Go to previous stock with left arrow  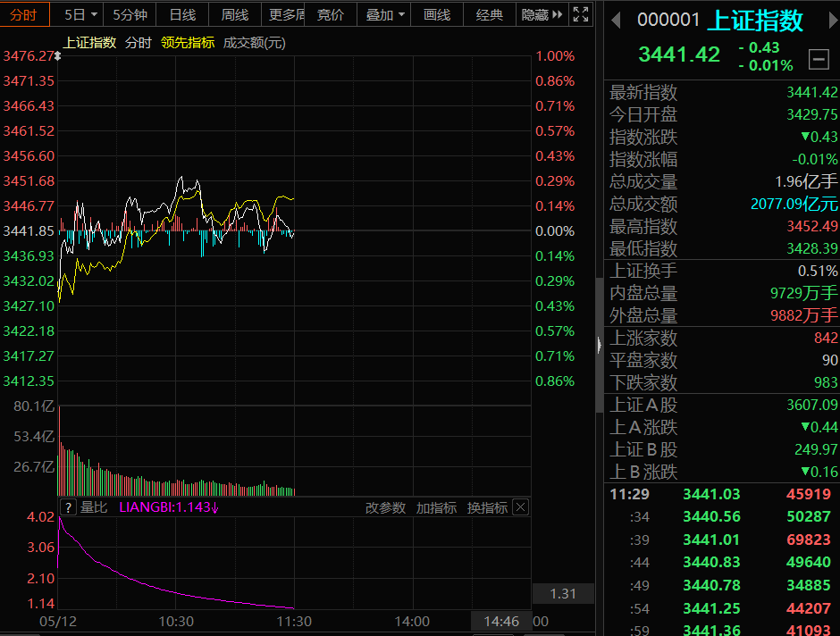(616, 21)
